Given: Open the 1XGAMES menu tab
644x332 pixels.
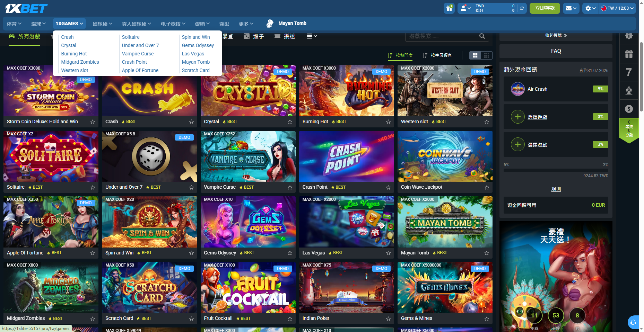Looking at the screenshot, I should click(69, 24).
